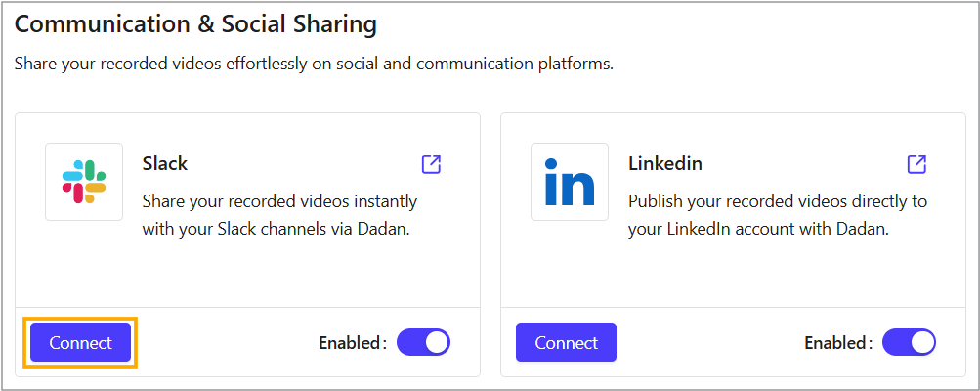Image resolution: width=980 pixels, height=391 pixels.
Task: Click "Publish your recorded videos directly to" line
Action: click(x=777, y=201)
